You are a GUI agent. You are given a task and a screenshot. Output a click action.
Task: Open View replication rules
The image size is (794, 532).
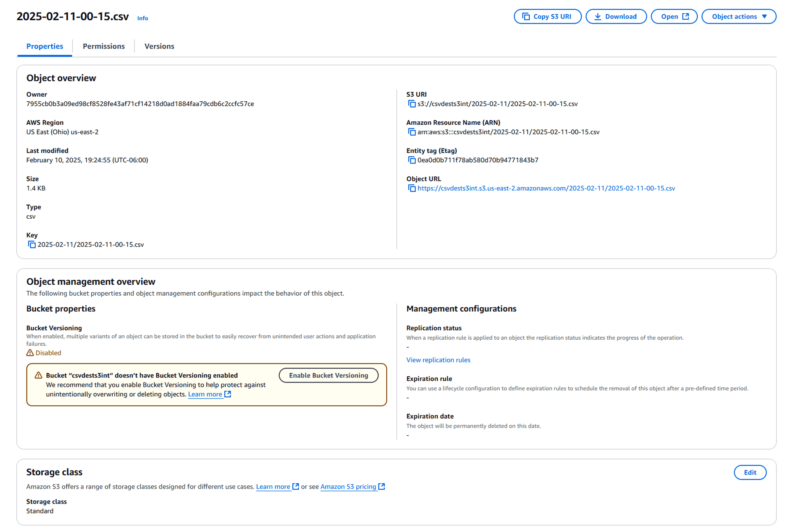[438, 360]
